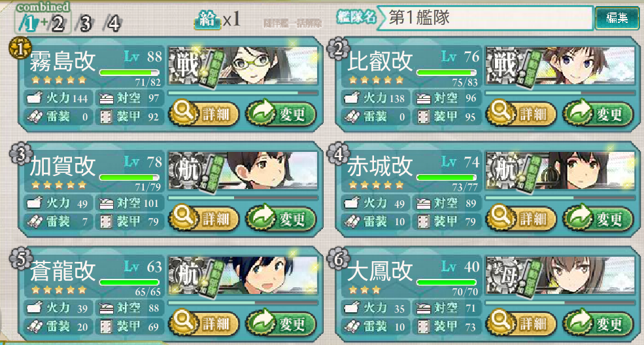Image resolution: width=644 pixels, height=345 pixels.
Task: Click the 第1艦隊 fleet name field
Action: point(484,18)
